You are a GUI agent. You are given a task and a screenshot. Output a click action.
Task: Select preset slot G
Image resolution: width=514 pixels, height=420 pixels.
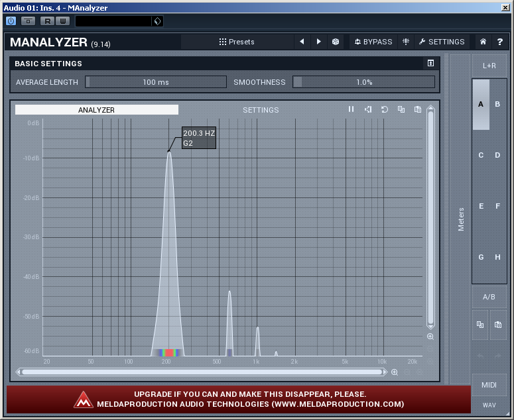(x=481, y=257)
